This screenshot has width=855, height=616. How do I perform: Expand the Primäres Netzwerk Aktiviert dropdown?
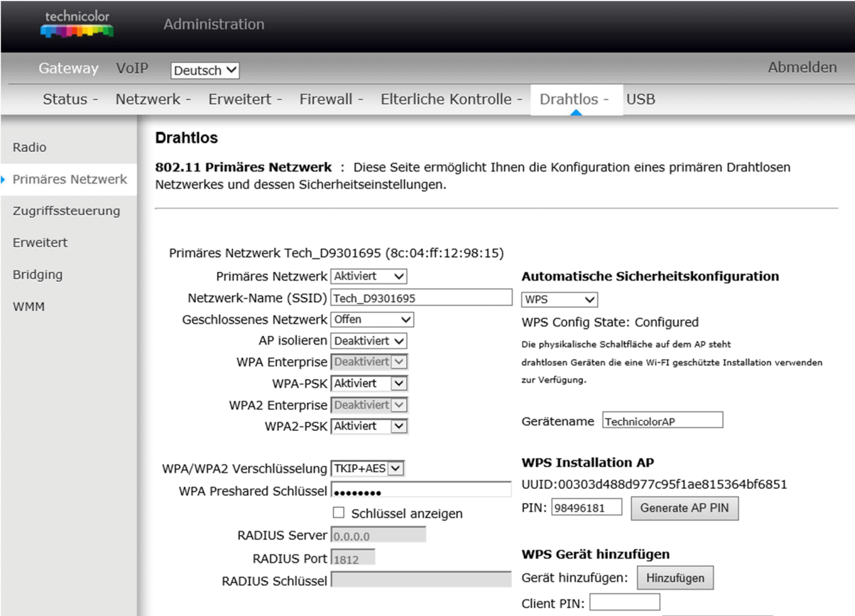tap(368, 276)
